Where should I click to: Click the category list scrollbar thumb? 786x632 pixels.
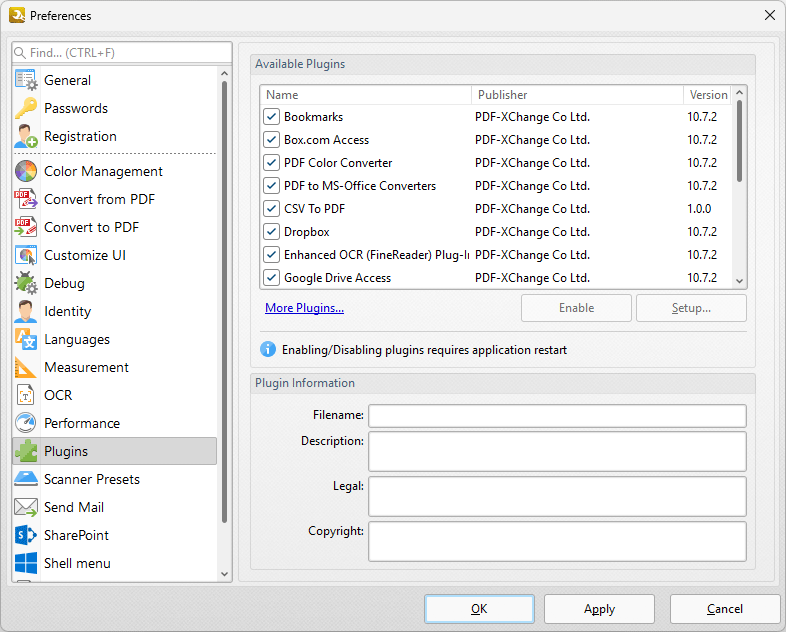click(225, 302)
